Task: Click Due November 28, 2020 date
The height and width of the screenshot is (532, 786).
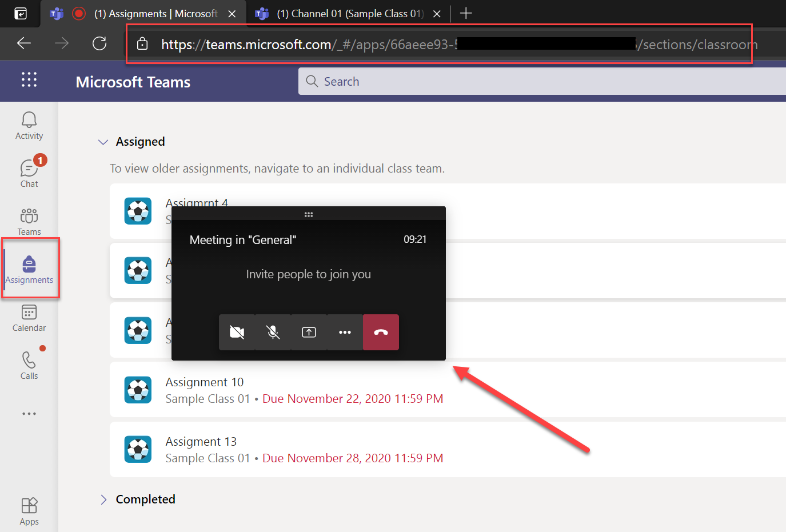Action: (x=353, y=458)
